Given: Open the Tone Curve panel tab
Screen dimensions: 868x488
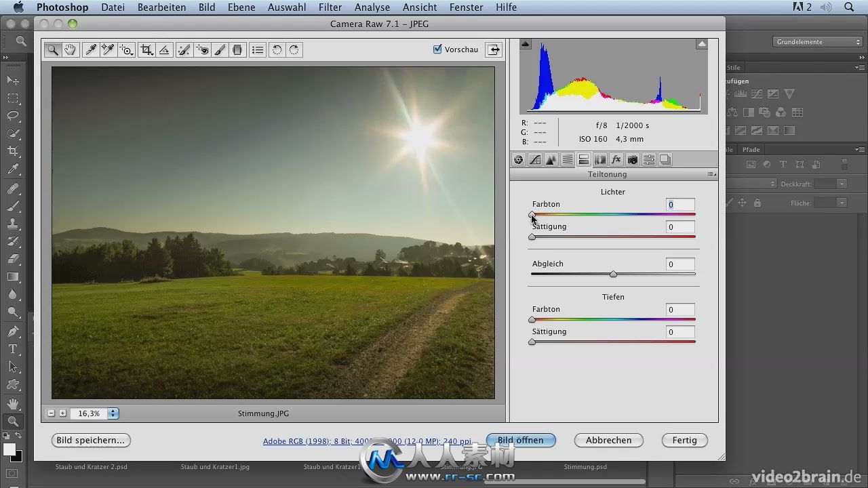Looking at the screenshot, I should click(535, 160).
